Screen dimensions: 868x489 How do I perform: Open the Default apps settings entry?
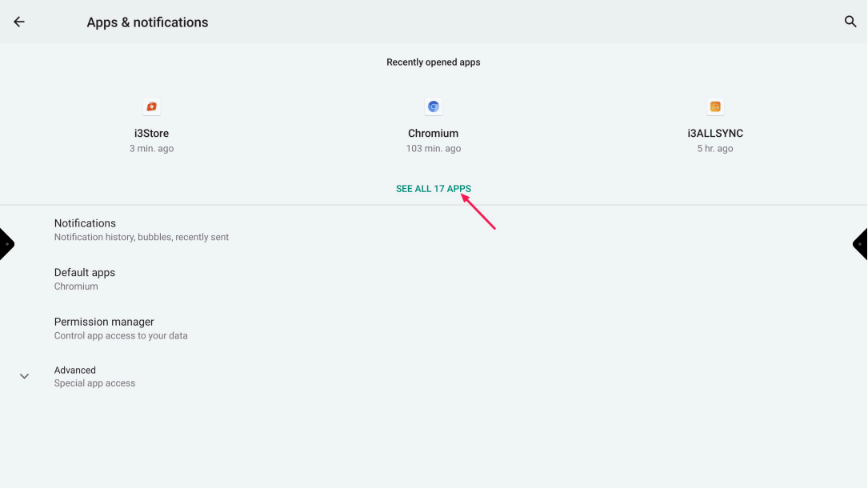(85, 273)
